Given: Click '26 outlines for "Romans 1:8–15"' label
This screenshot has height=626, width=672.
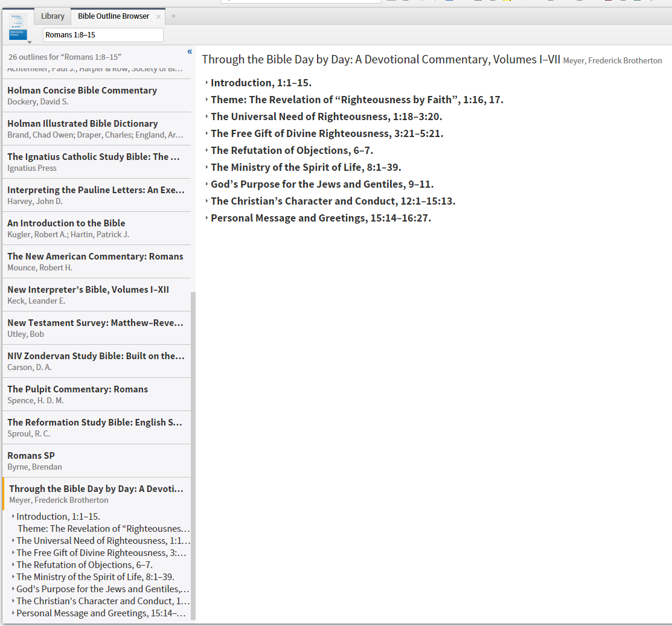Looking at the screenshot, I should (x=65, y=57).
